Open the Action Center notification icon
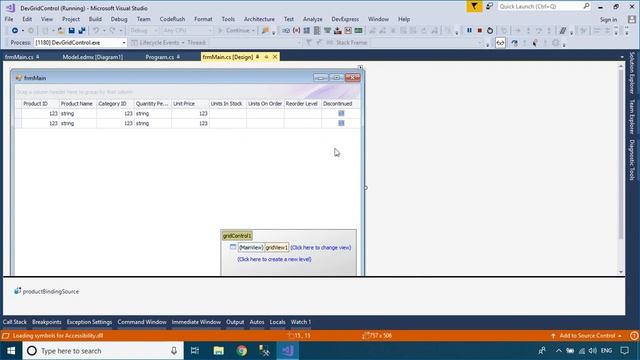 [624, 351]
